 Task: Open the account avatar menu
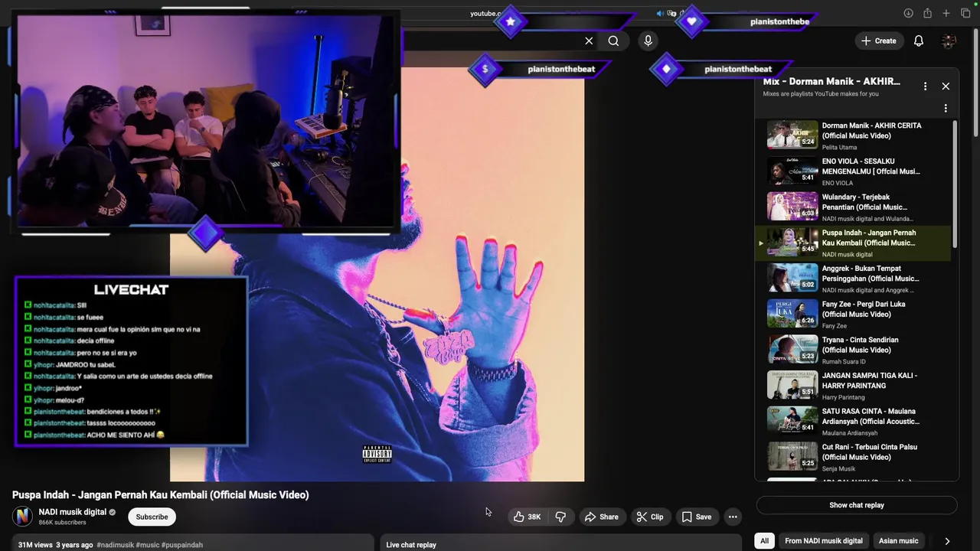pyautogui.click(x=949, y=41)
